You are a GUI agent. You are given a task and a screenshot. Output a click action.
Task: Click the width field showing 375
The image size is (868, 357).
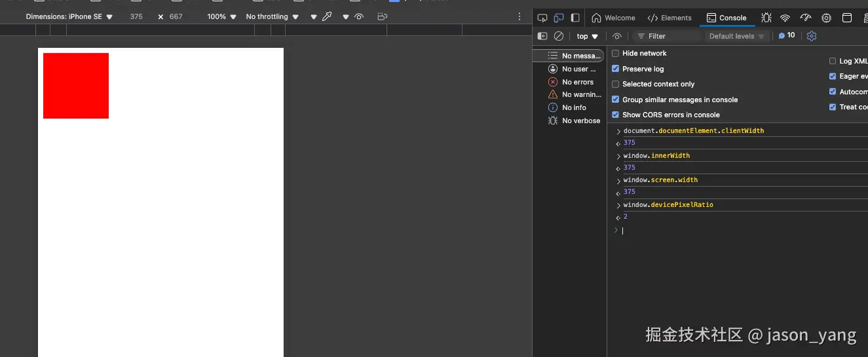(136, 16)
